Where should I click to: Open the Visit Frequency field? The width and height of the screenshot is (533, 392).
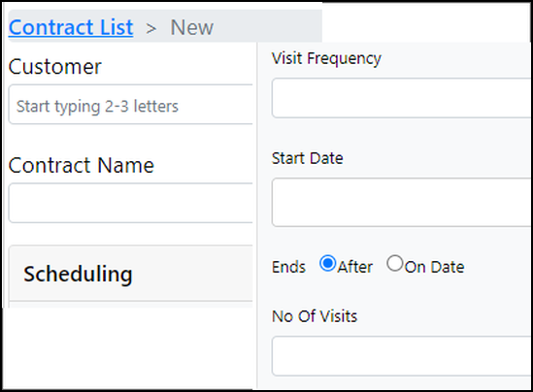[x=401, y=98]
